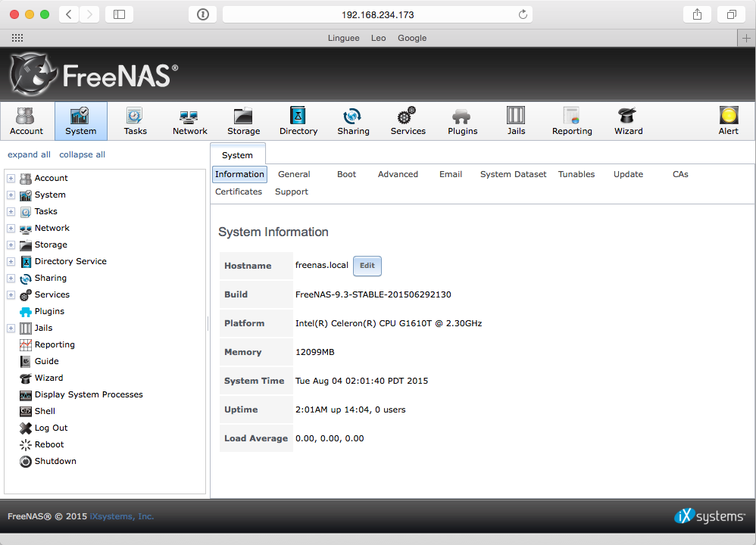Check the yellow Alert indicator
This screenshot has width=756, height=545.
pos(729,121)
